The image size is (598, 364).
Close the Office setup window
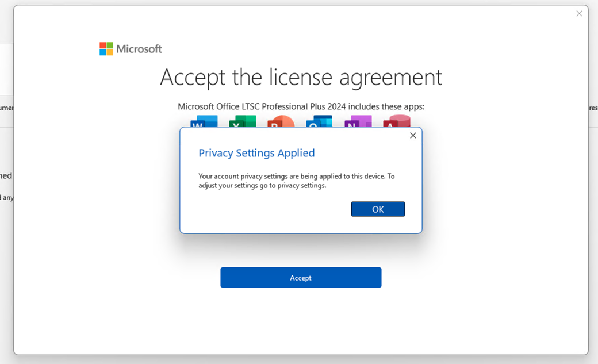579,13
